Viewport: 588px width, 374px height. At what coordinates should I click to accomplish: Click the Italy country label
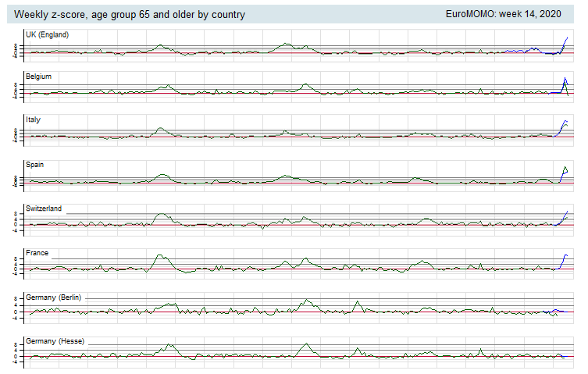[x=34, y=120]
